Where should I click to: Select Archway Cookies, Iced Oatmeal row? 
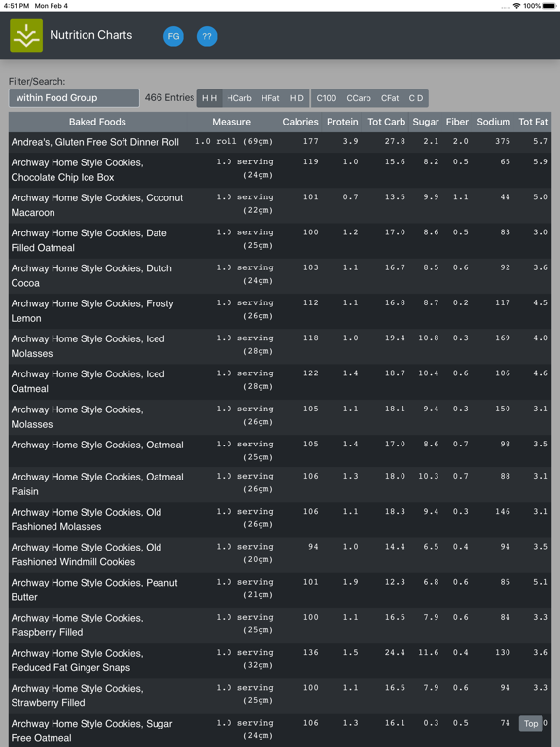pos(280,381)
